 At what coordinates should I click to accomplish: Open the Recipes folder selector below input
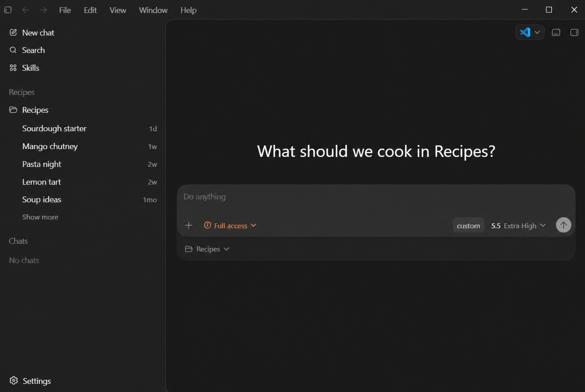coord(207,249)
